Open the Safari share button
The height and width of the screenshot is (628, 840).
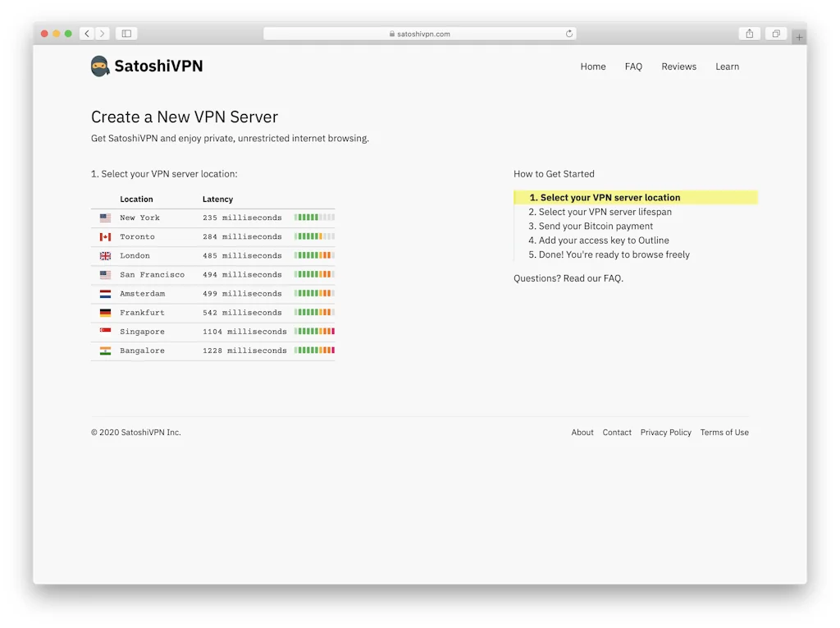pyautogui.click(x=749, y=34)
